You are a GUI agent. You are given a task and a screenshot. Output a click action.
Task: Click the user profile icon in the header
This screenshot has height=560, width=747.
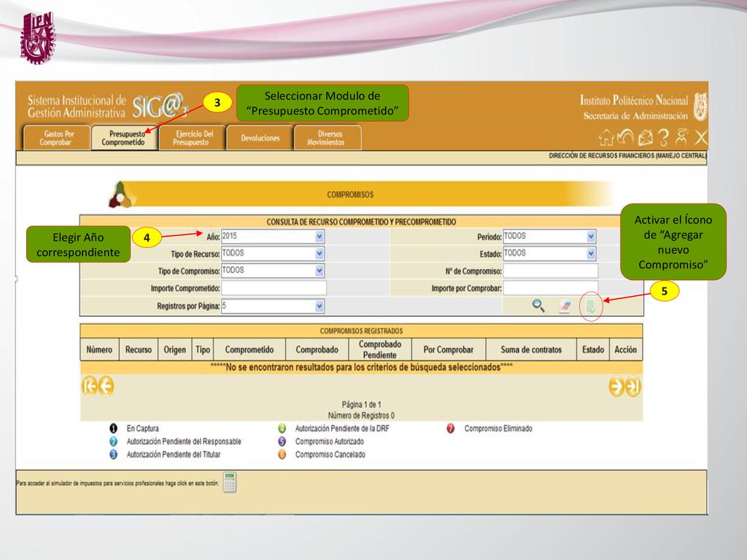[x=682, y=137]
